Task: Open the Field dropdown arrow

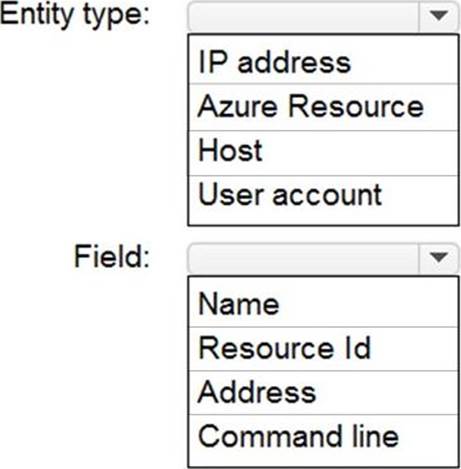Action: [x=439, y=257]
